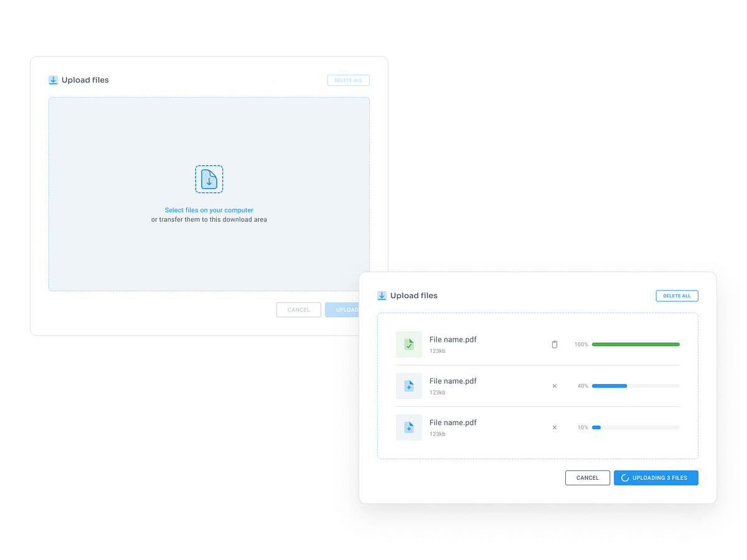Cancel the 40% upload with its X

[x=555, y=386]
